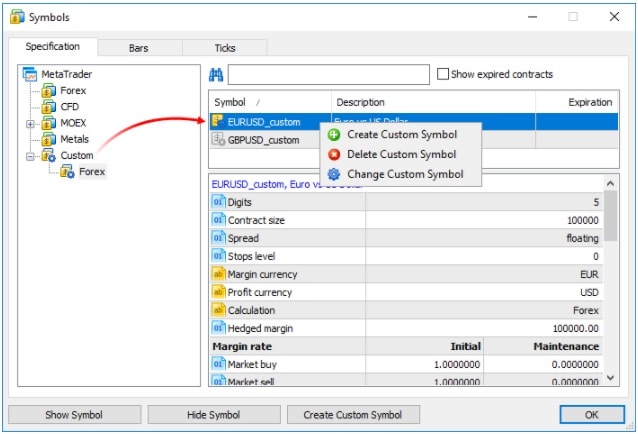Click the Metals group folder icon
The height and width of the screenshot is (434, 638).
click(x=49, y=140)
